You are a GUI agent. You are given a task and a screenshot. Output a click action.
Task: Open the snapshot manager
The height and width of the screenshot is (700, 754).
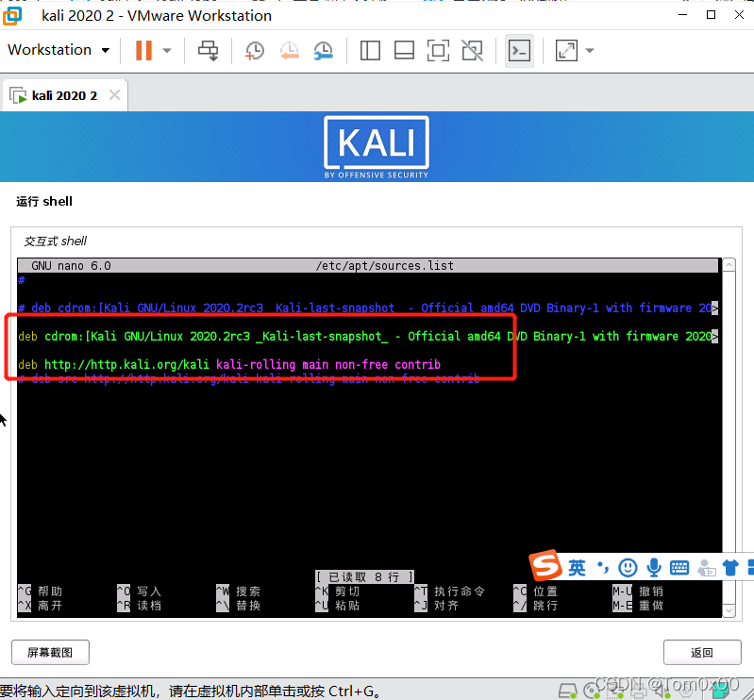[x=323, y=51]
